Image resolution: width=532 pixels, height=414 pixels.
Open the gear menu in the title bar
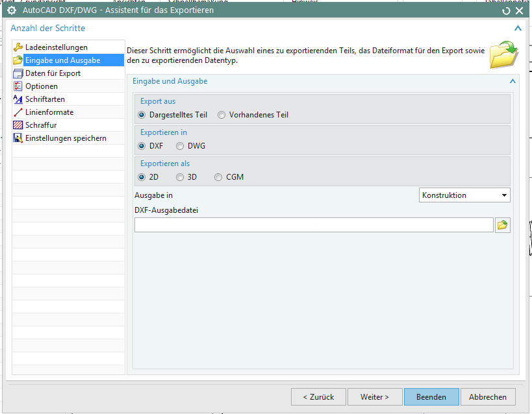tap(12, 10)
